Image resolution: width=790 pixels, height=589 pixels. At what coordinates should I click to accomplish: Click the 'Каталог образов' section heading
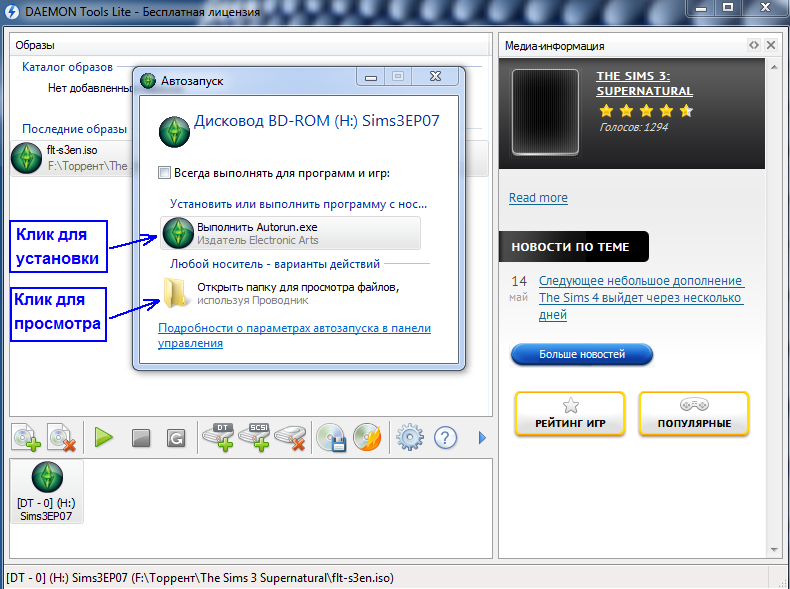click(x=67, y=67)
